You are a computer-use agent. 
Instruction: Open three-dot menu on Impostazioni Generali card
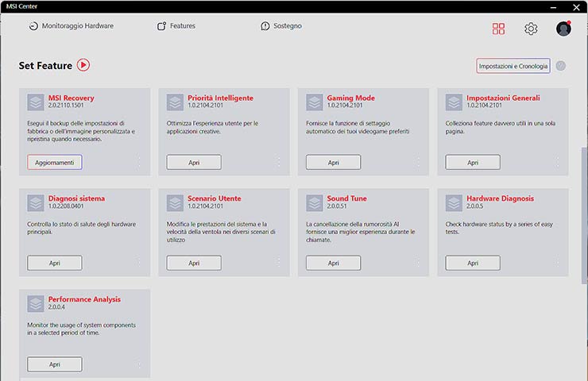pyautogui.click(x=557, y=162)
